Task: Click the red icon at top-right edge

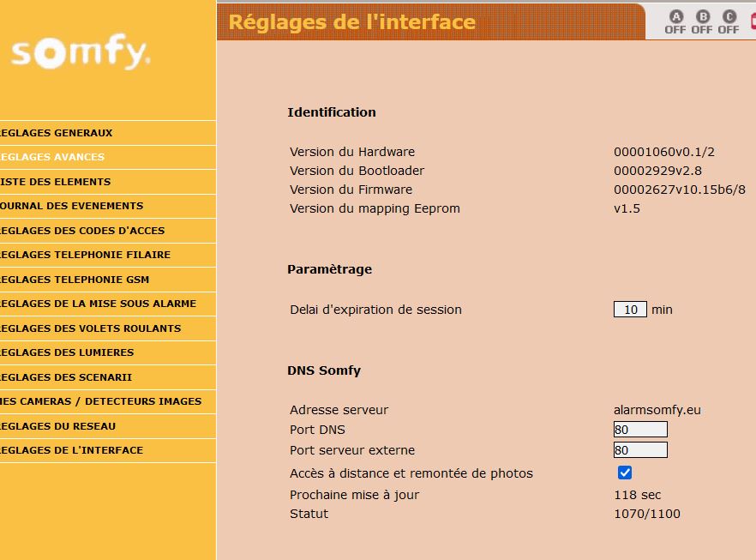Action: pyautogui.click(x=753, y=22)
